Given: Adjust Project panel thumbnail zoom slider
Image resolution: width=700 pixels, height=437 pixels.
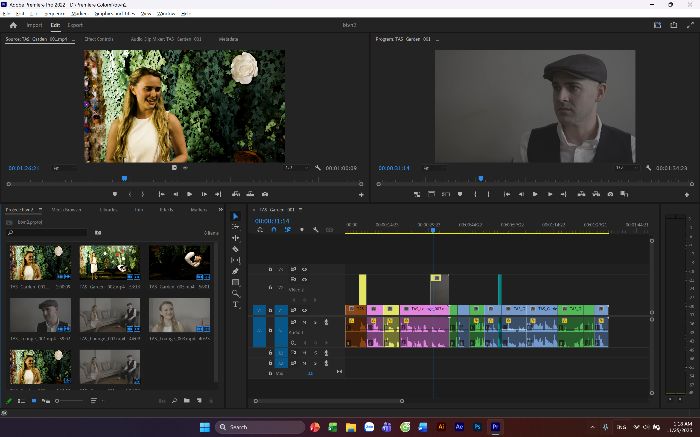Looking at the screenshot, I should pos(70,401).
